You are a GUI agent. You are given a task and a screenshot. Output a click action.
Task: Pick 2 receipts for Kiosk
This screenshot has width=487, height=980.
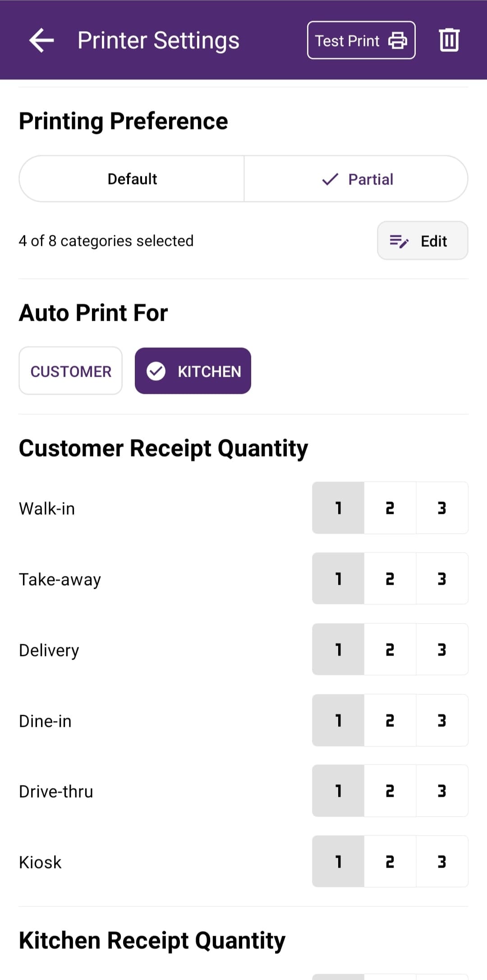390,862
